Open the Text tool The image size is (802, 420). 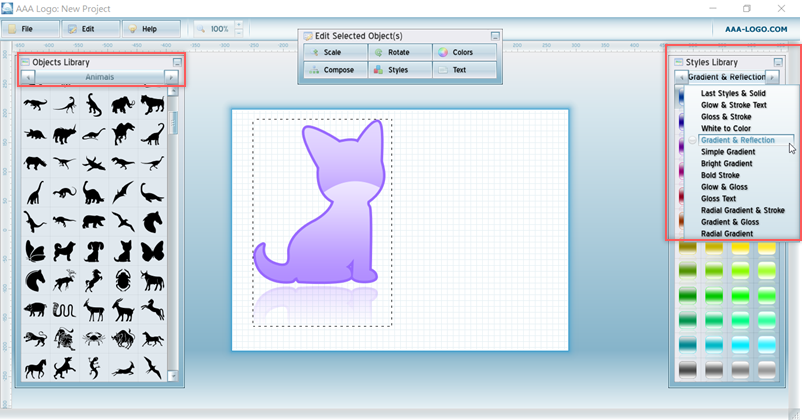tap(464, 70)
